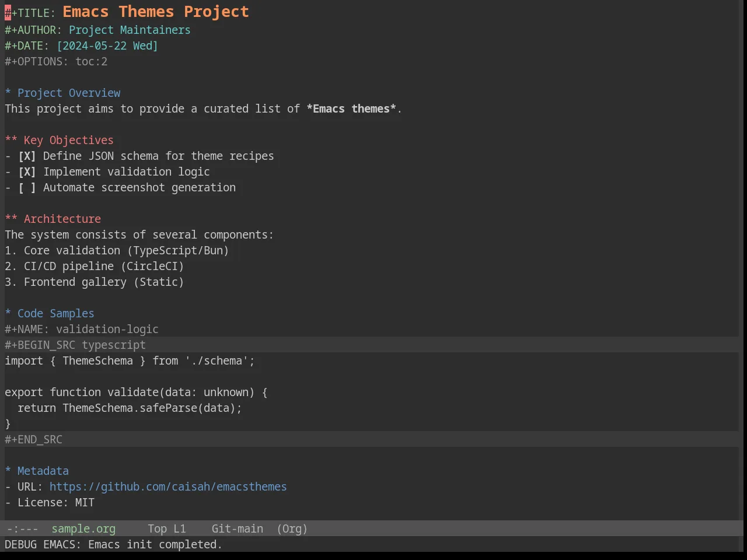This screenshot has height=560, width=747.
Task: Place cursor on "CI/CD pipeline (CircleCI)" list item
Action: coord(95,267)
